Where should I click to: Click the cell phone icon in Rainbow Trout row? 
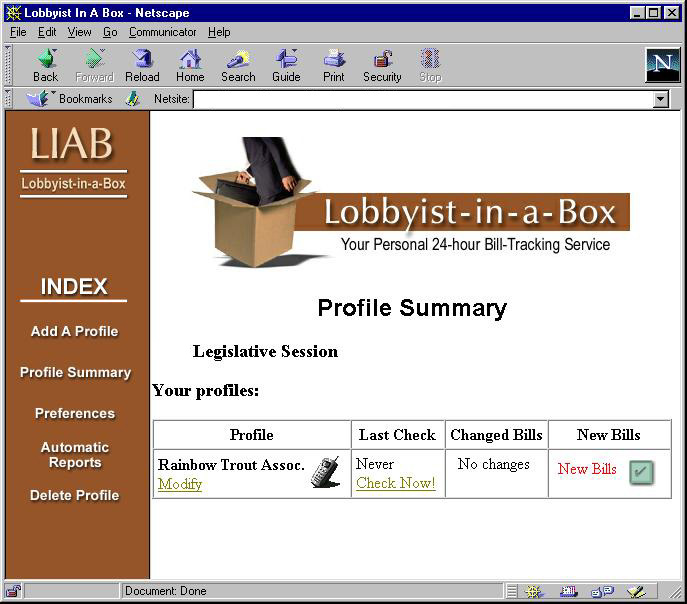tap(325, 472)
